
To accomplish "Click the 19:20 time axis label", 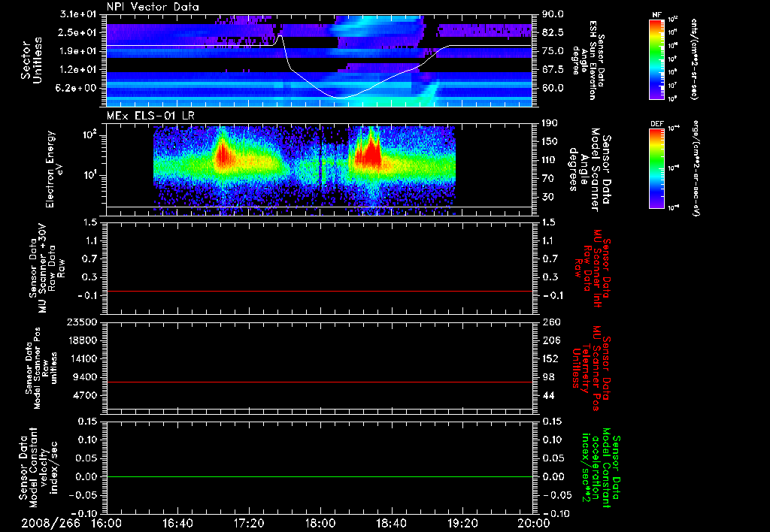I will pos(462,523).
